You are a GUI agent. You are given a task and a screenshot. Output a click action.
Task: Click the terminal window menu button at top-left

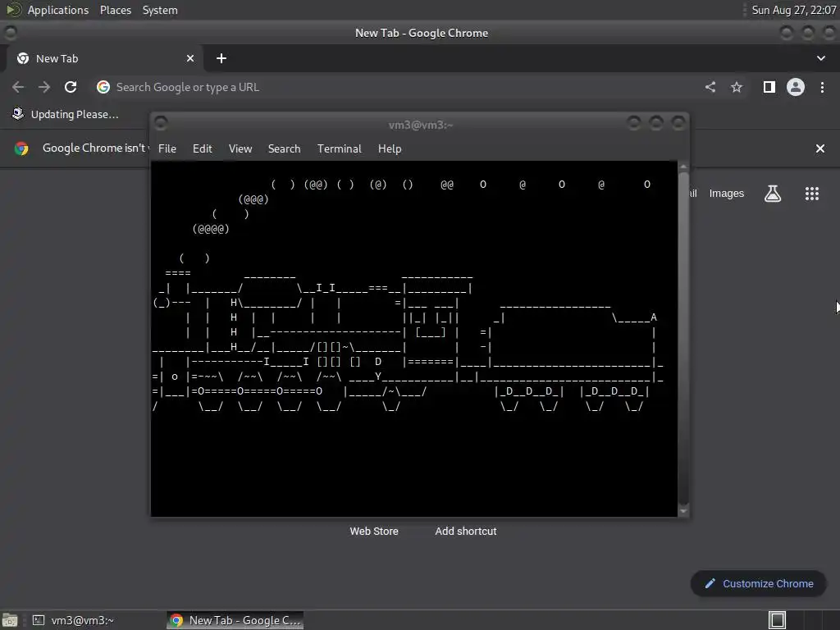click(161, 123)
